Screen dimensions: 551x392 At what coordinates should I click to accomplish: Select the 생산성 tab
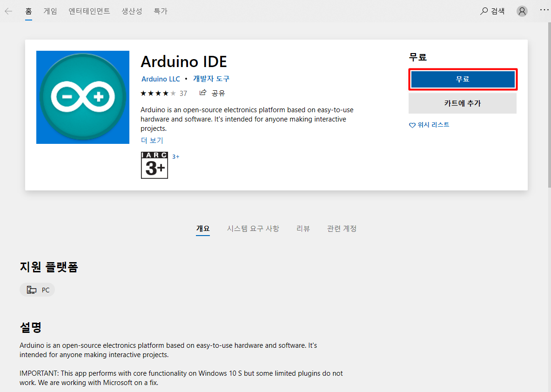point(132,11)
